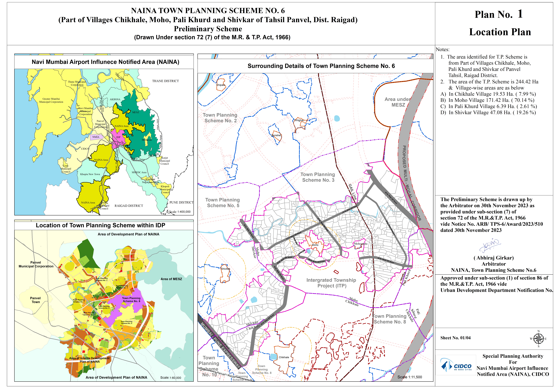Viewport: 554px width, 392px height.
Task: Click the magenta 'Town Planning Scheme No. 6' area label
Action: point(131,300)
